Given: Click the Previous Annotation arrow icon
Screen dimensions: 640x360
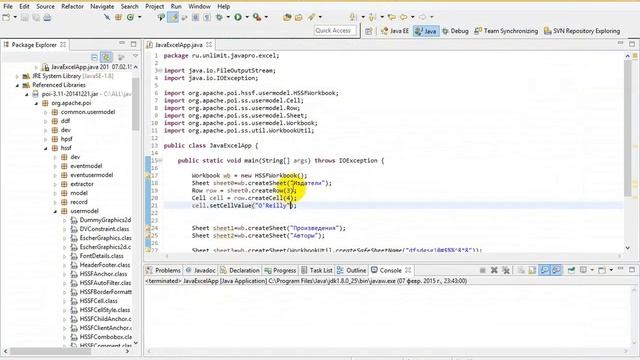Looking at the screenshot, I should (x=372, y=17).
